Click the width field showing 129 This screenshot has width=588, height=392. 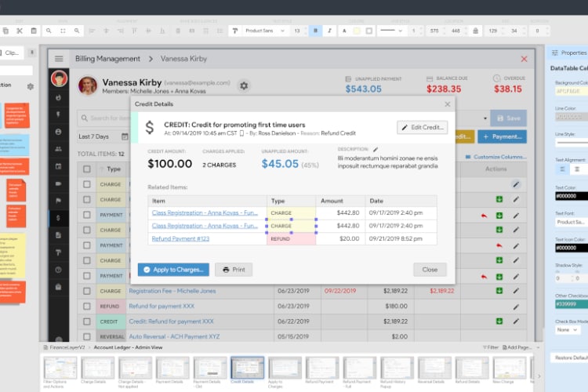tap(493, 31)
